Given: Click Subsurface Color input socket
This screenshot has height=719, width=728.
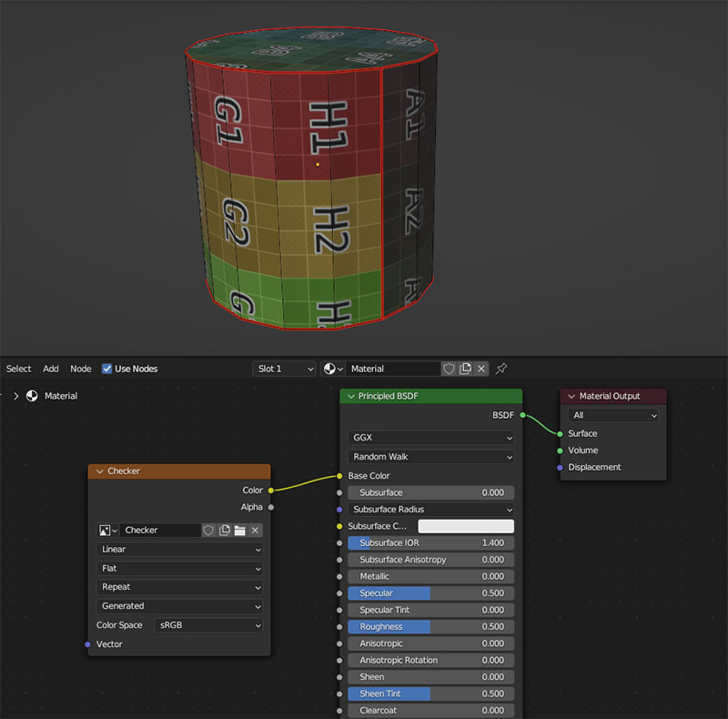Looking at the screenshot, I should pyautogui.click(x=339, y=526).
